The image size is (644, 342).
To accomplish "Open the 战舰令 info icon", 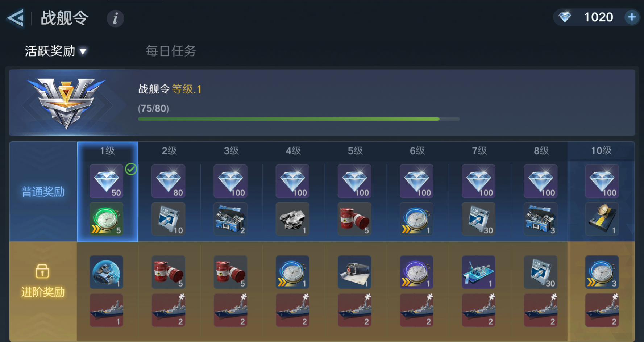I will click(115, 18).
